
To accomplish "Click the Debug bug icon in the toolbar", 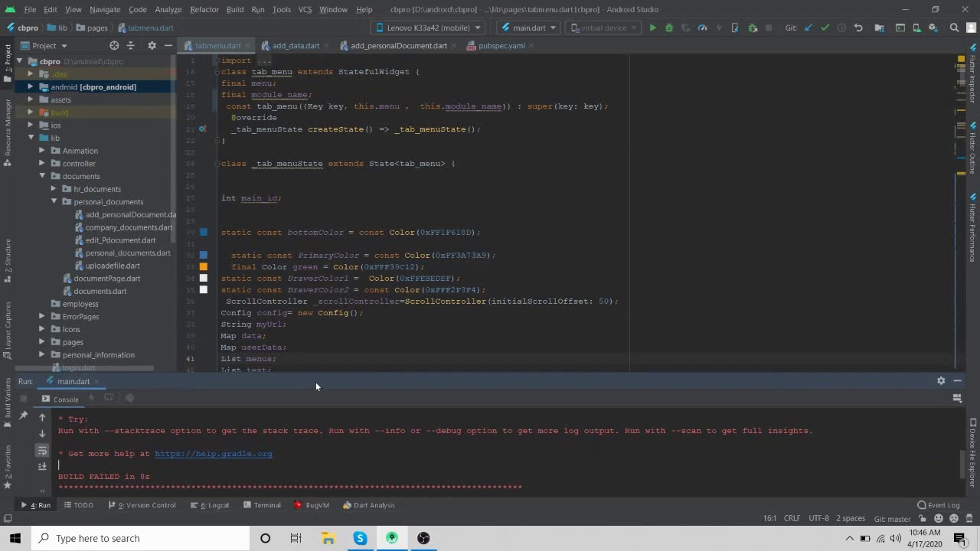I will (668, 28).
